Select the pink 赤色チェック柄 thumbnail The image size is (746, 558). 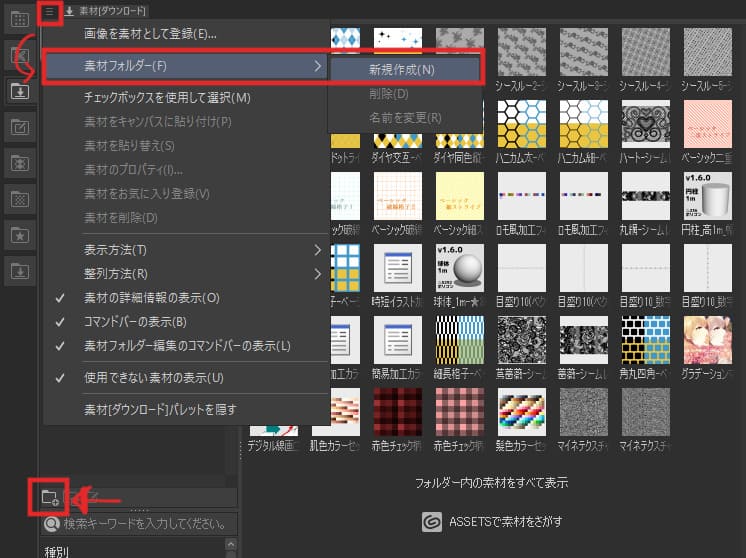pos(460,412)
